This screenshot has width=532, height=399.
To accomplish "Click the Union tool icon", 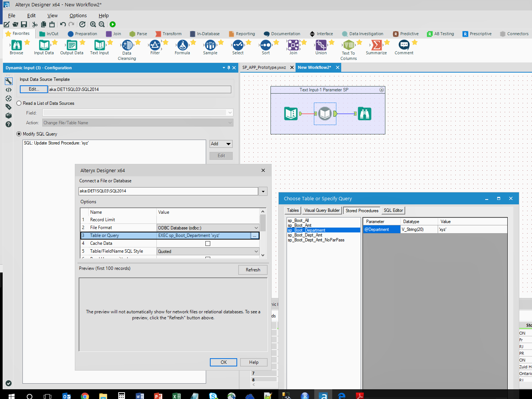I will [x=321, y=46].
